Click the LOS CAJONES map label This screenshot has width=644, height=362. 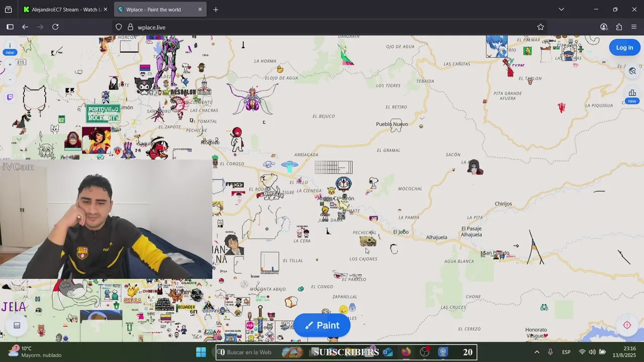[x=363, y=259]
